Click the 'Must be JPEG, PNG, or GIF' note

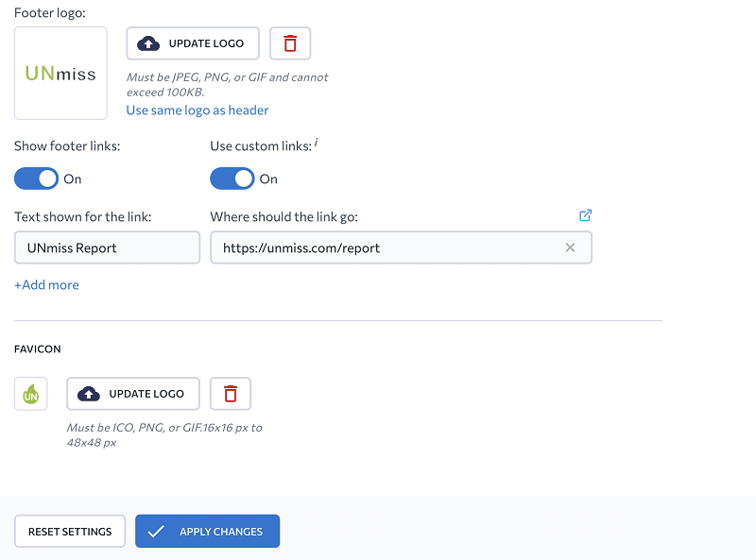tap(227, 84)
